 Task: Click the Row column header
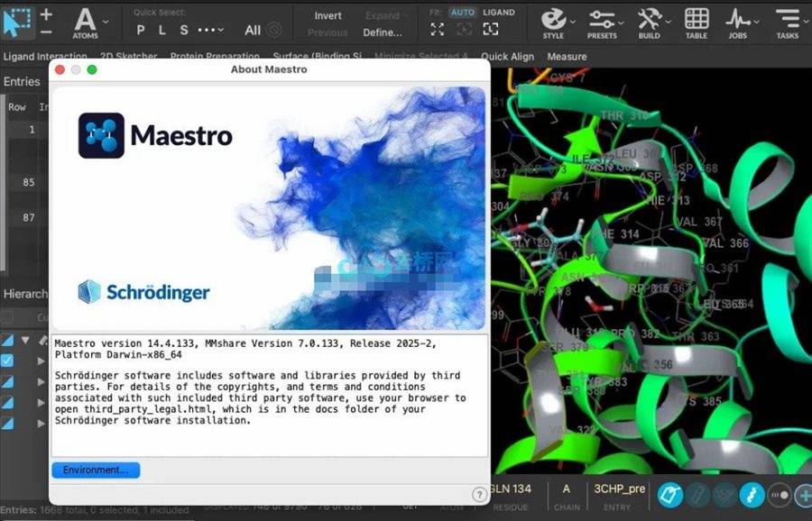pos(16,107)
